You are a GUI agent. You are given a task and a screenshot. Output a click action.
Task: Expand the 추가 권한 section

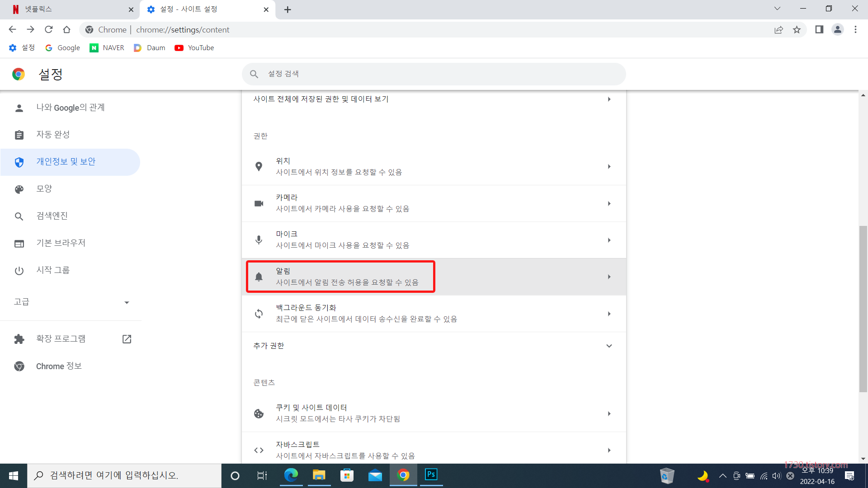click(609, 346)
